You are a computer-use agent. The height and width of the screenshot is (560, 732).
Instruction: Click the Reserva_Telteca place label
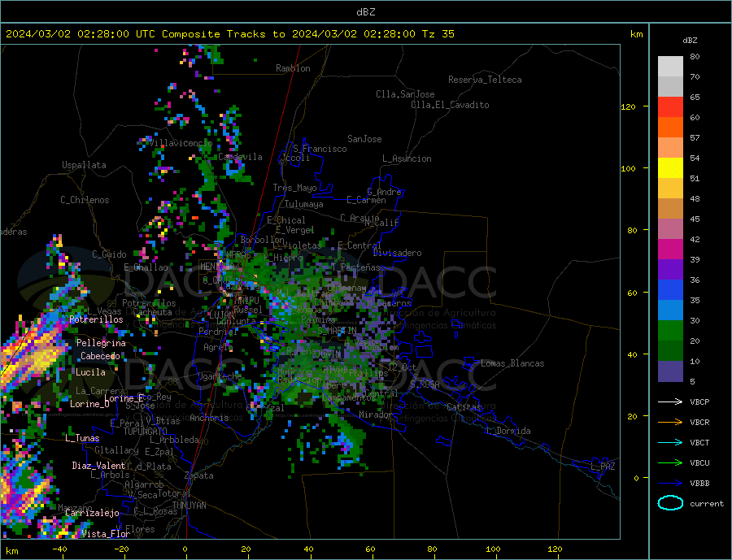(x=485, y=80)
